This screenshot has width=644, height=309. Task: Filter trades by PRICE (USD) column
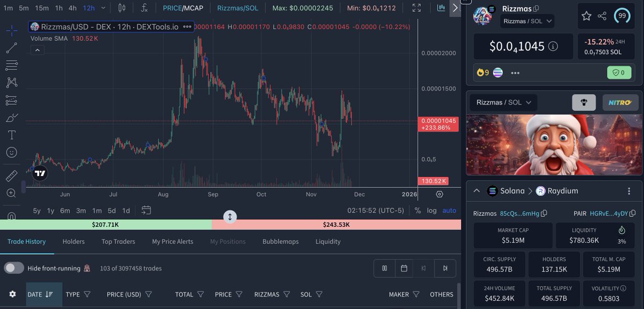(149, 294)
